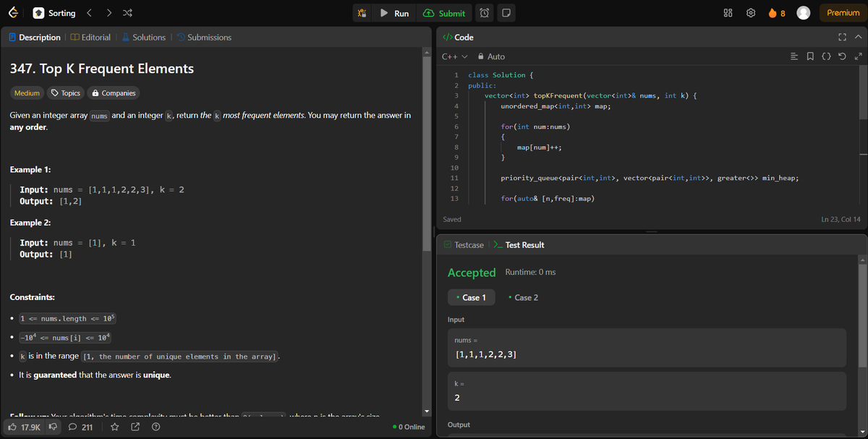The width and height of the screenshot is (868, 439).
Task: Click the Submit button
Action: (444, 12)
